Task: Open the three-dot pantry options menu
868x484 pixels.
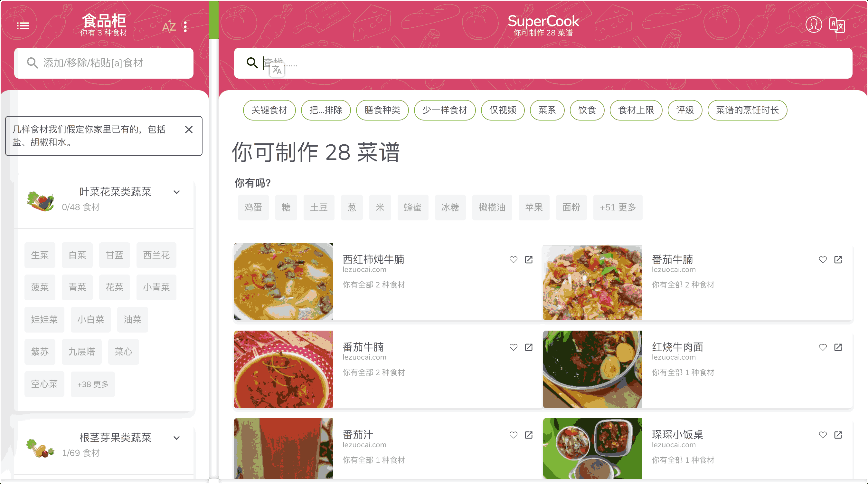Action: coord(185,26)
